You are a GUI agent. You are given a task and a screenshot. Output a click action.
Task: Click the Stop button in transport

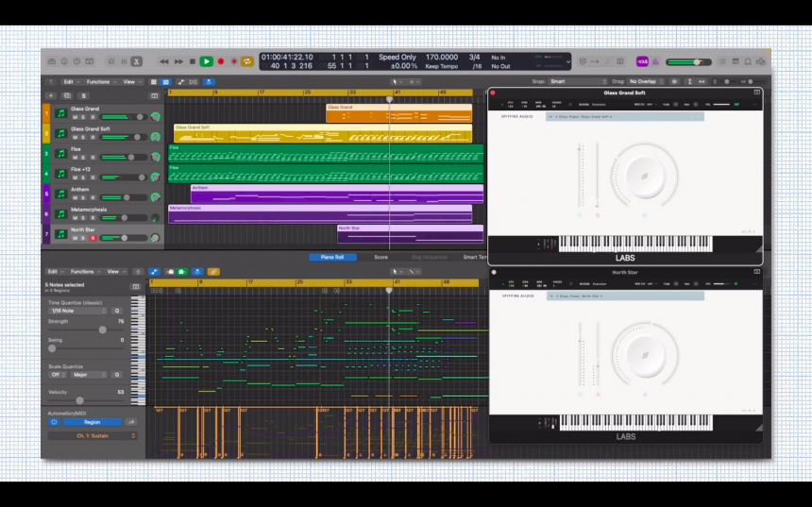pos(192,61)
